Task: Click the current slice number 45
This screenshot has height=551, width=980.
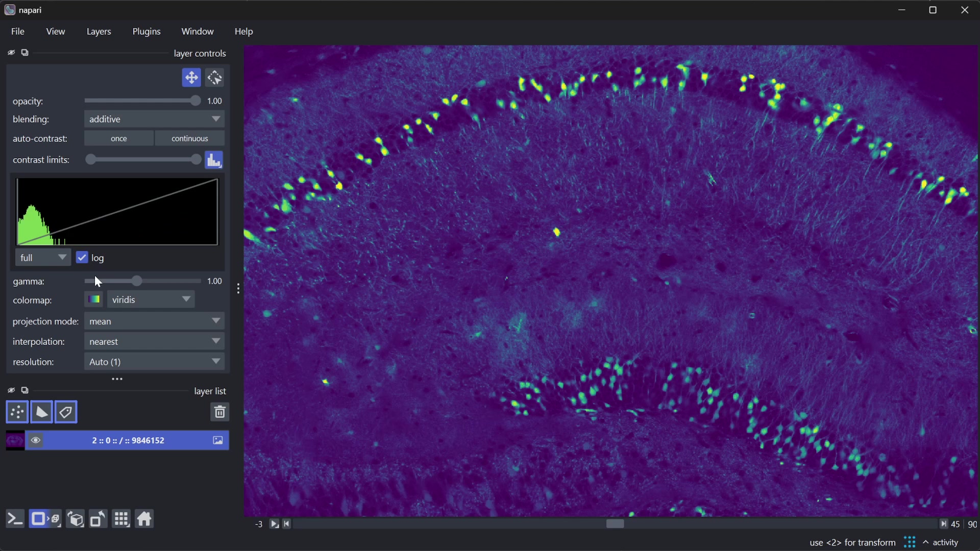Action: point(955,524)
